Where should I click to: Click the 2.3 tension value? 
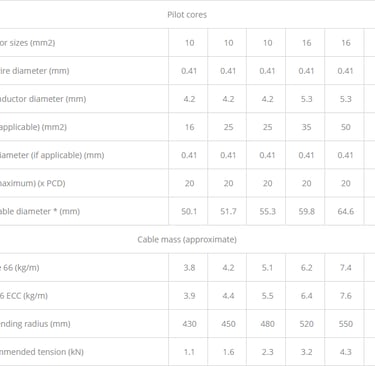[267, 352]
